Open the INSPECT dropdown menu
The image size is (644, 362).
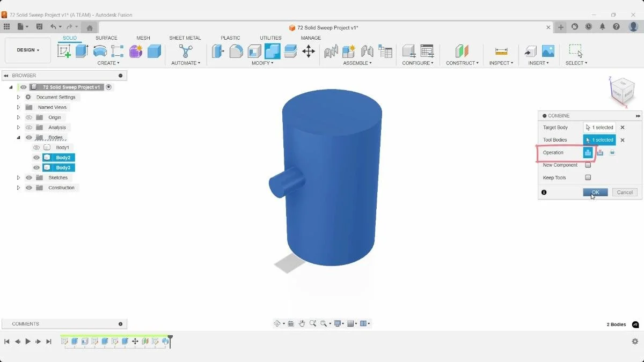tap(501, 63)
